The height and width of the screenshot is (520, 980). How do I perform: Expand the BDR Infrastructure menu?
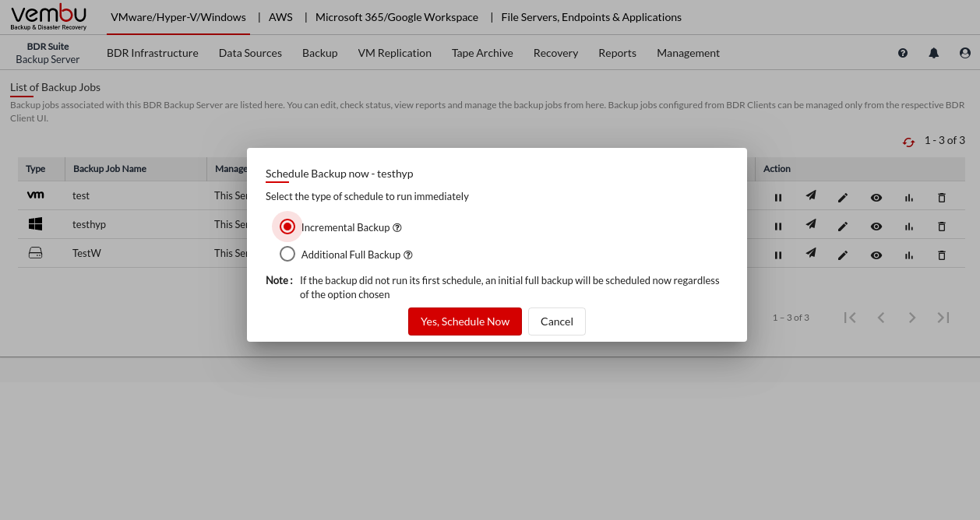[152, 53]
